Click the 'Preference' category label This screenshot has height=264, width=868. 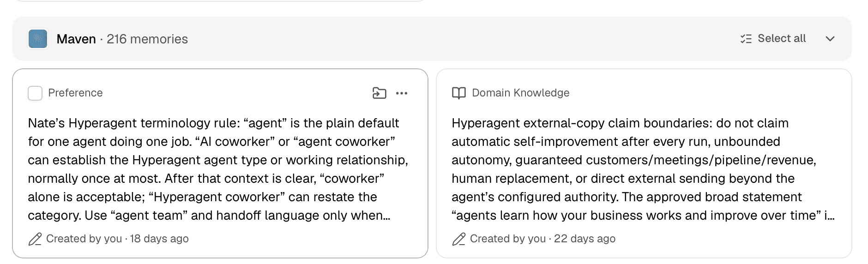tap(75, 93)
